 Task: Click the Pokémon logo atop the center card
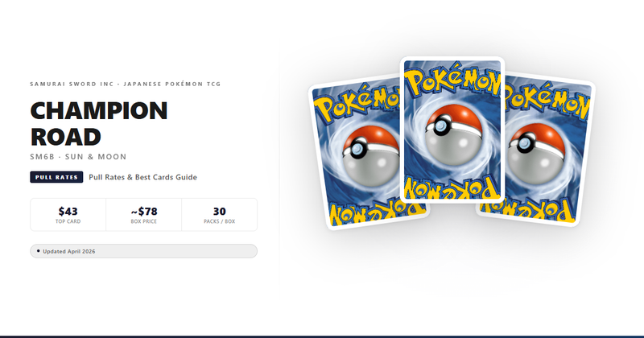click(452, 80)
